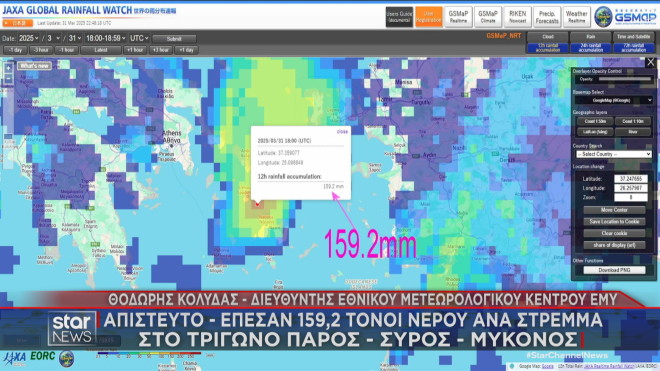
Task: Click the EORC logo at bottom
Action: point(43,356)
